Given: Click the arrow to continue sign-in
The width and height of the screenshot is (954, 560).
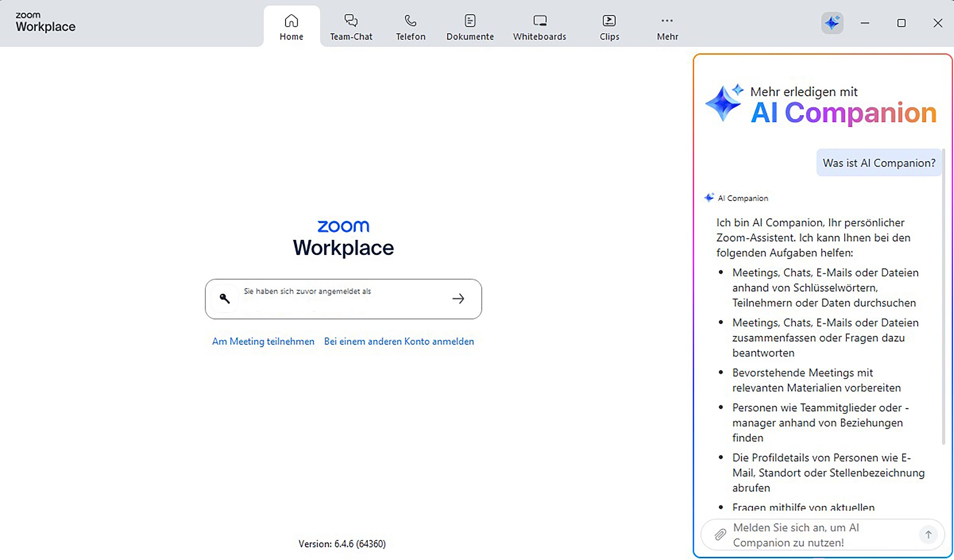Looking at the screenshot, I should click(x=458, y=299).
